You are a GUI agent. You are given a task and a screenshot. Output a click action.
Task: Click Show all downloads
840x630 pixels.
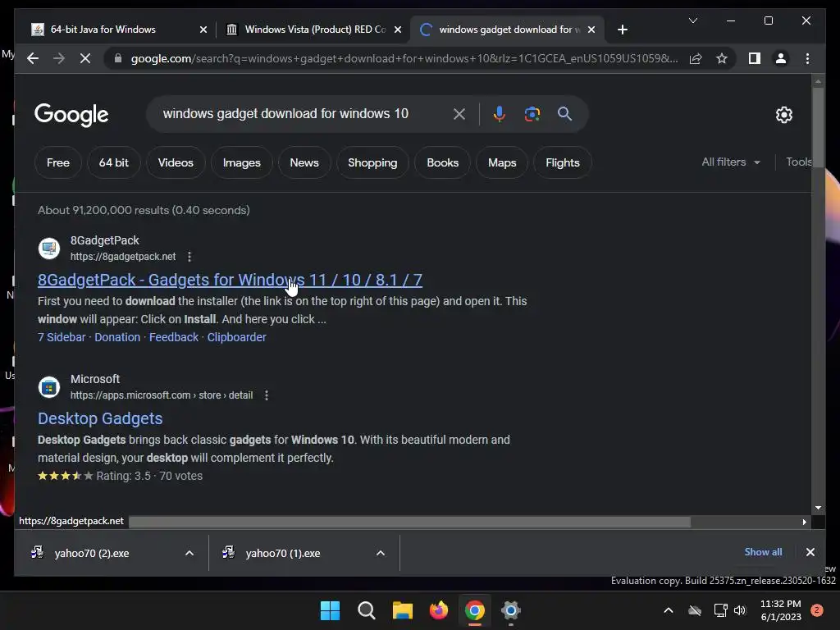point(763,552)
